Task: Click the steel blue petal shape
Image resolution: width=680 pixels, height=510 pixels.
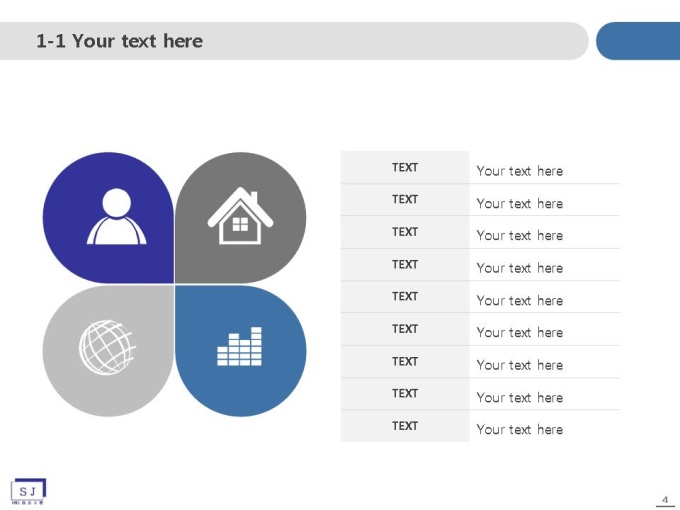Action: tap(241, 350)
